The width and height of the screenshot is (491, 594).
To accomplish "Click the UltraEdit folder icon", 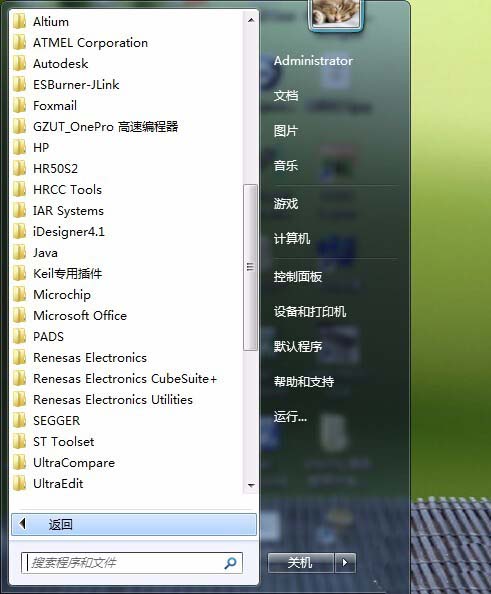I will [19, 484].
